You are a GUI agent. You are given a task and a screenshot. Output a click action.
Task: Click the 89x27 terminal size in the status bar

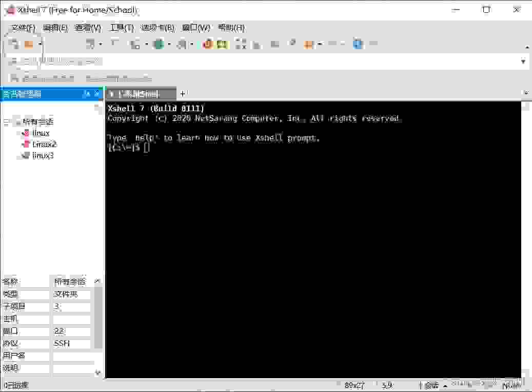(x=354, y=385)
